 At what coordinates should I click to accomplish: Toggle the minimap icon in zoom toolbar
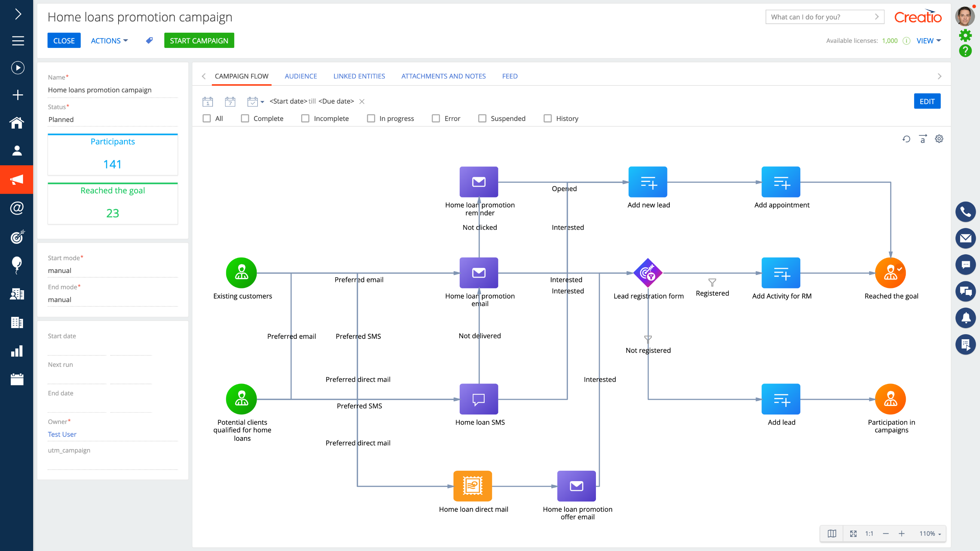click(x=832, y=533)
